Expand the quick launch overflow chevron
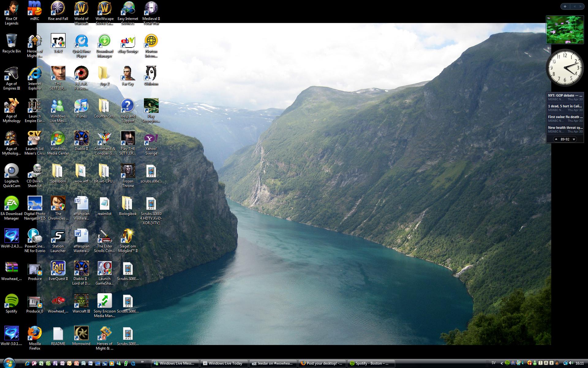 (142, 362)
